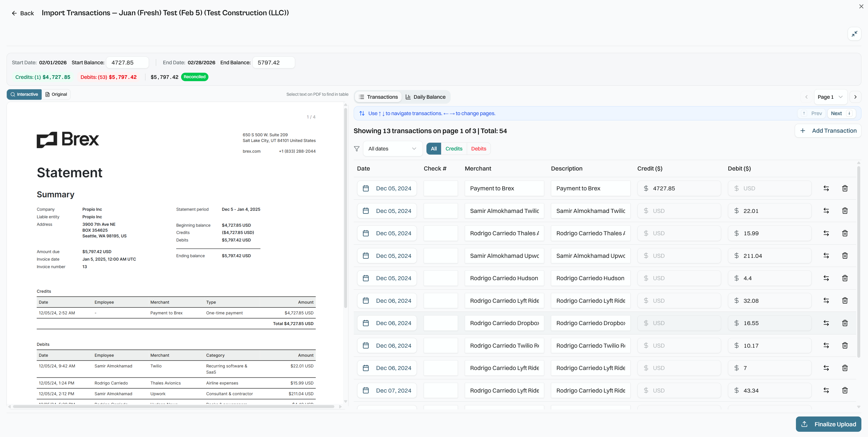Go to next page with right chevron
Screen dimensions: 868x437
(x=855, y=97)
